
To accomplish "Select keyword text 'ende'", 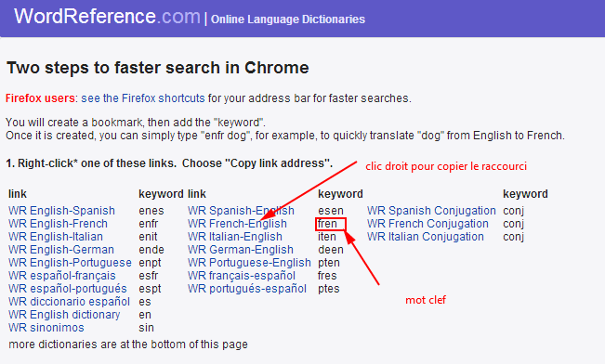I will click(151, 250).
